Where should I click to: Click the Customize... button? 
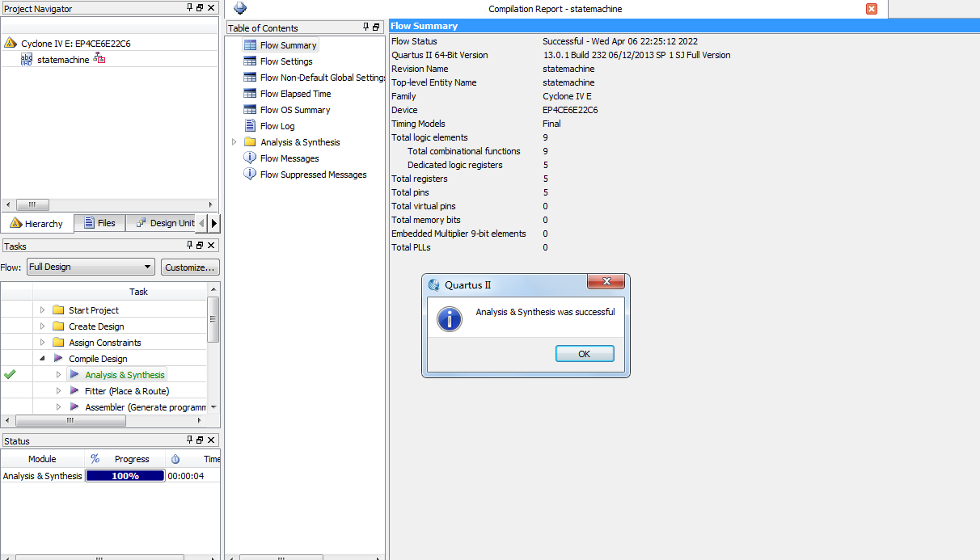click(x=190, y=267)
